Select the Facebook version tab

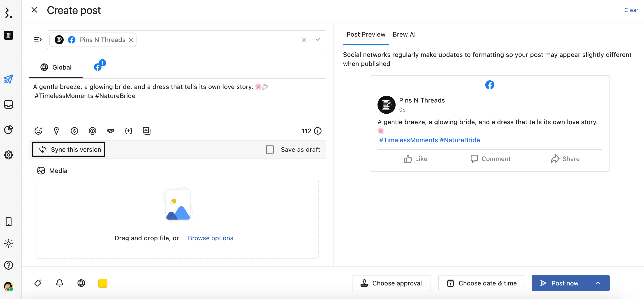[x=98, y=67]
